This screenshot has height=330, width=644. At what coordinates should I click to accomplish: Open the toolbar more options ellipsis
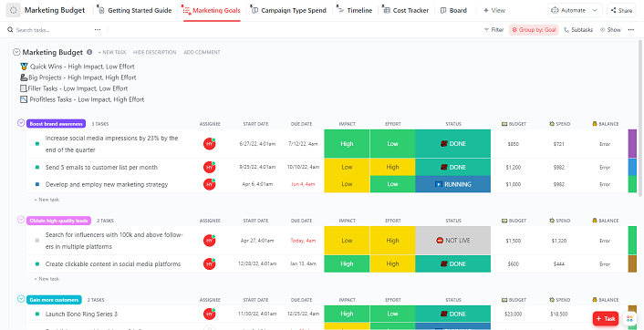[631, 29]
